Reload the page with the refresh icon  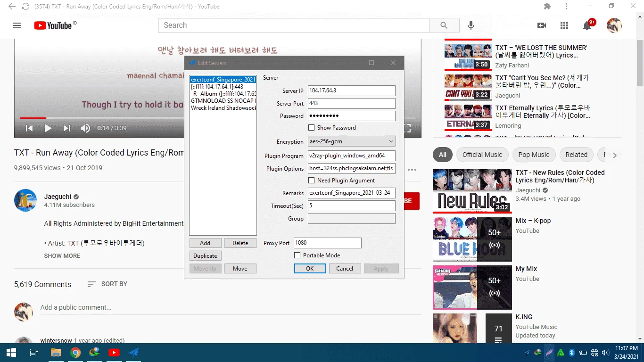25,7
